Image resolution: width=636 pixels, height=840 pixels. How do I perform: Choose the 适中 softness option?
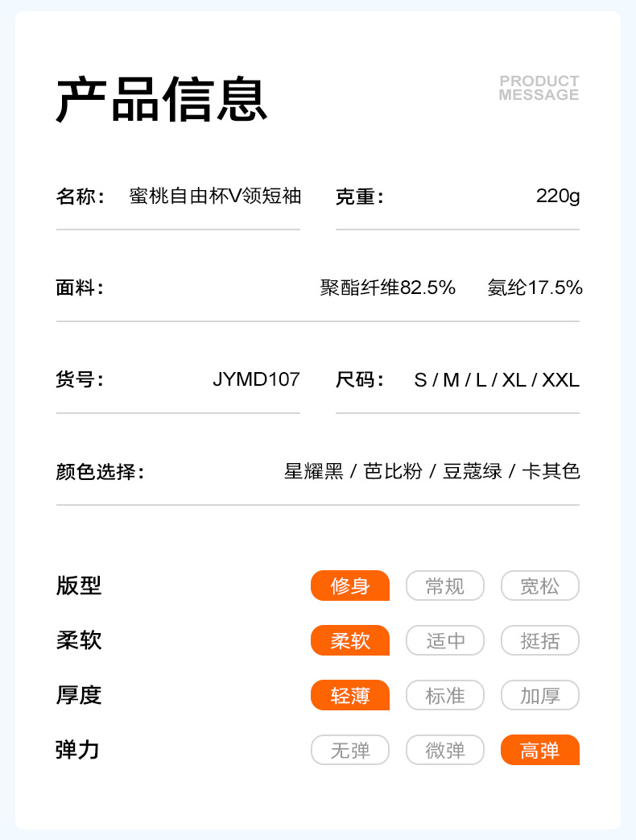[445, 640]
